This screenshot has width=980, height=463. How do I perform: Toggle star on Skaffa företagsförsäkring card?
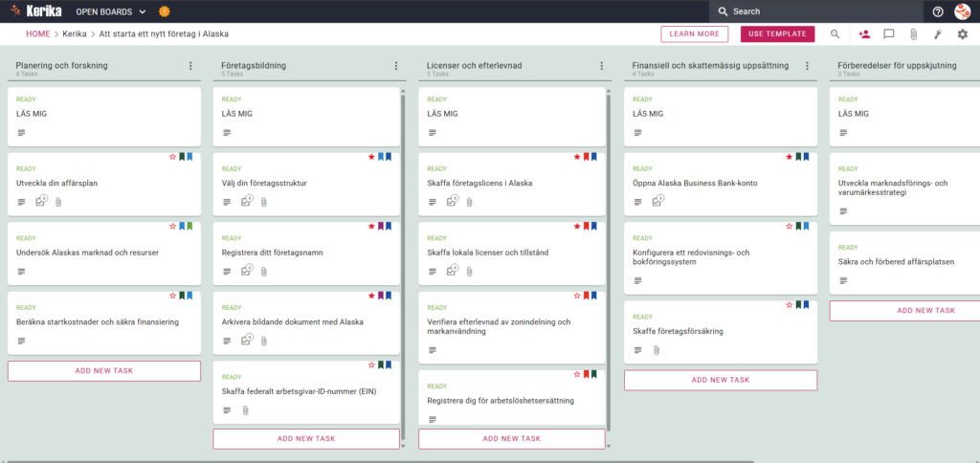(790, 305)
